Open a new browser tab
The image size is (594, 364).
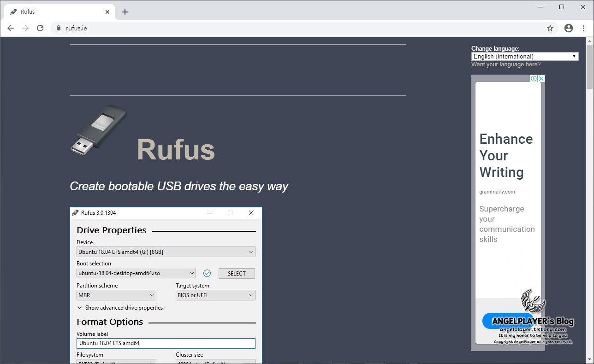125,12
